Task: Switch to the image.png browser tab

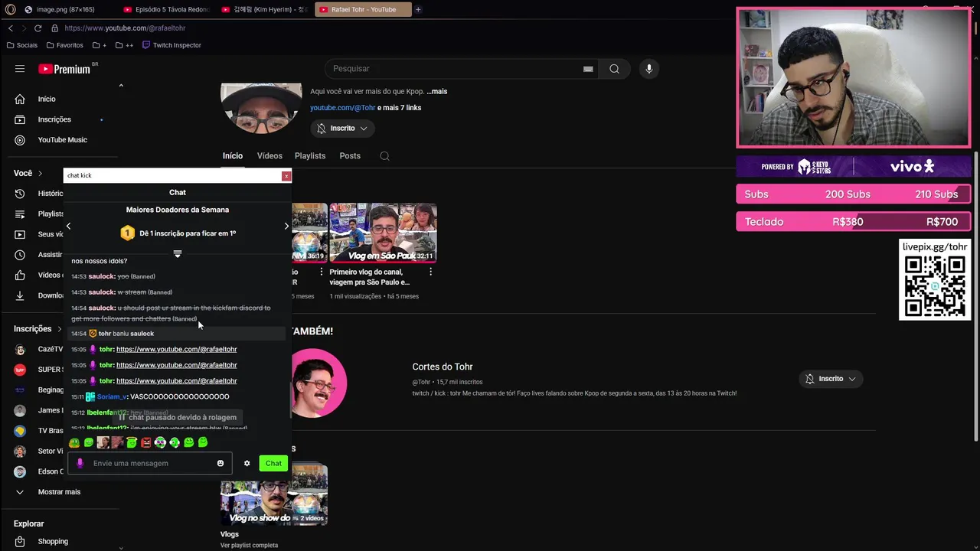Action: tap(60, 10)
